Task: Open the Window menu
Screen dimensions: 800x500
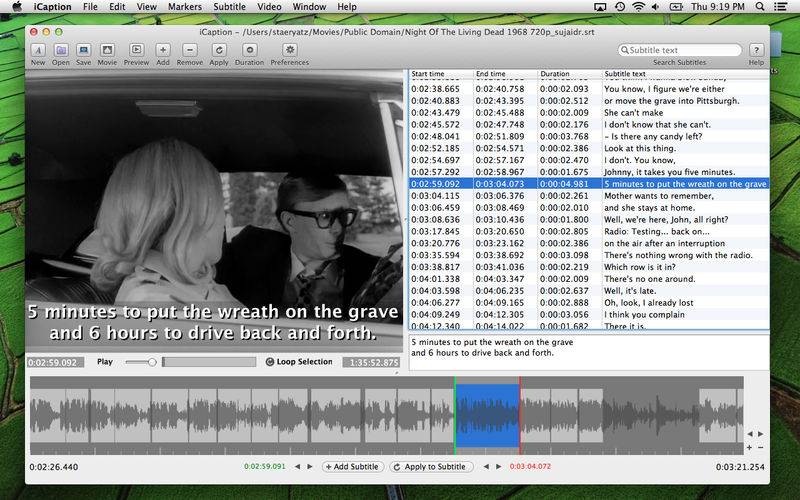Action: 309,7
